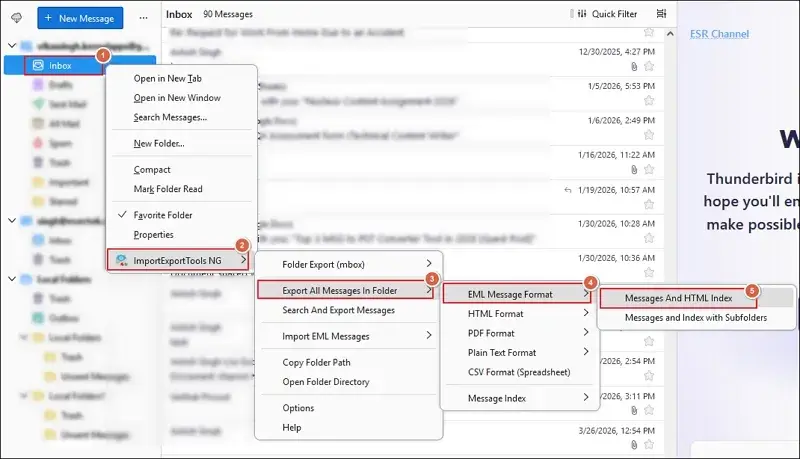This screenshot has width=800, height=459.
Task: Select Export All Messages In Folder
Action: pyautogui.click(x=346, y=290)
